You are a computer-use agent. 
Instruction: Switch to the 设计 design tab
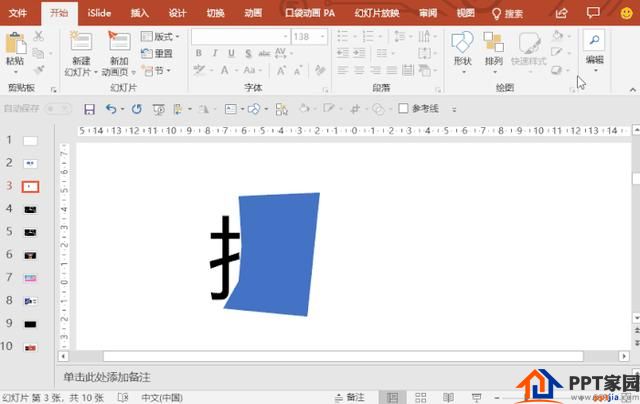(x=178, y=13)
